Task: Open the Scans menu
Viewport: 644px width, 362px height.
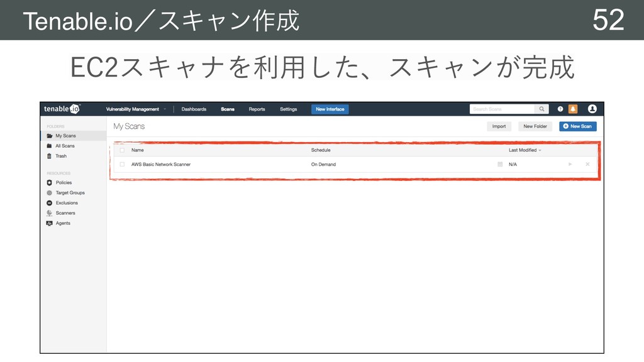Action: (228, 109)
